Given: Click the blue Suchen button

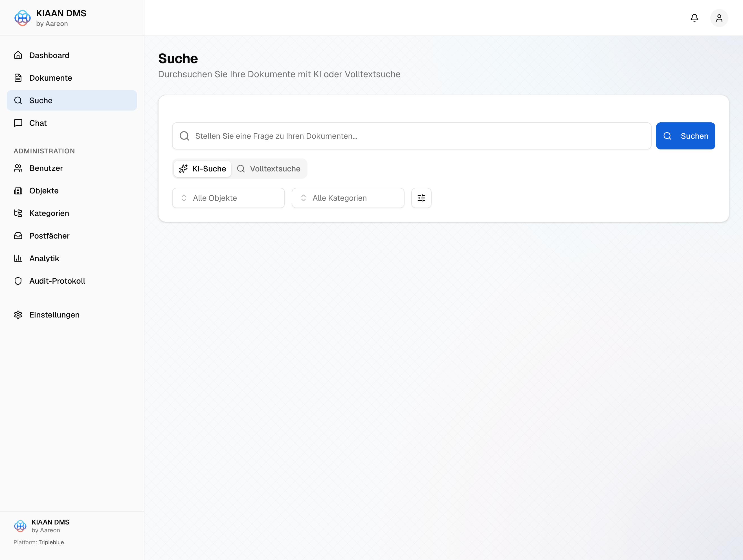Looking at the screenshot, I should pos(685,136).
